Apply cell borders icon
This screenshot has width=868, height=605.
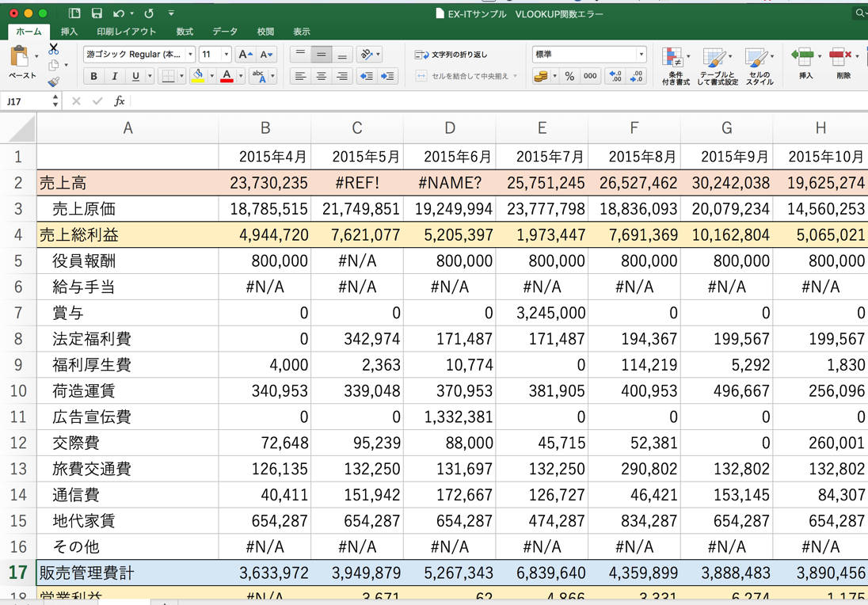coord(168,76)
